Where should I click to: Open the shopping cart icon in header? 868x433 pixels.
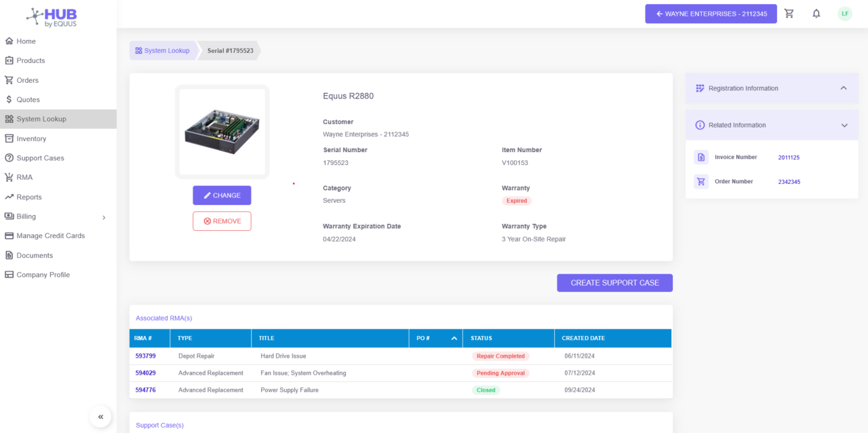(x=789, y=14)
